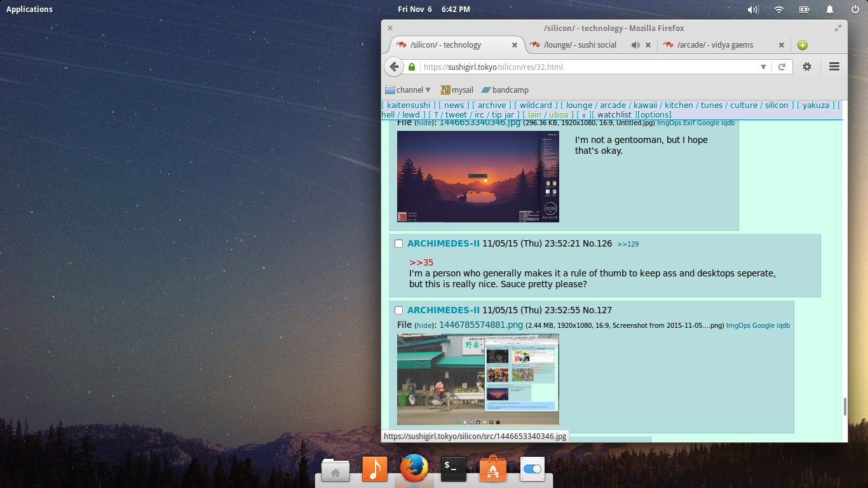Open the Firefox hamburger menu
This screenshot has height=488, width=868.
point(834,67)
